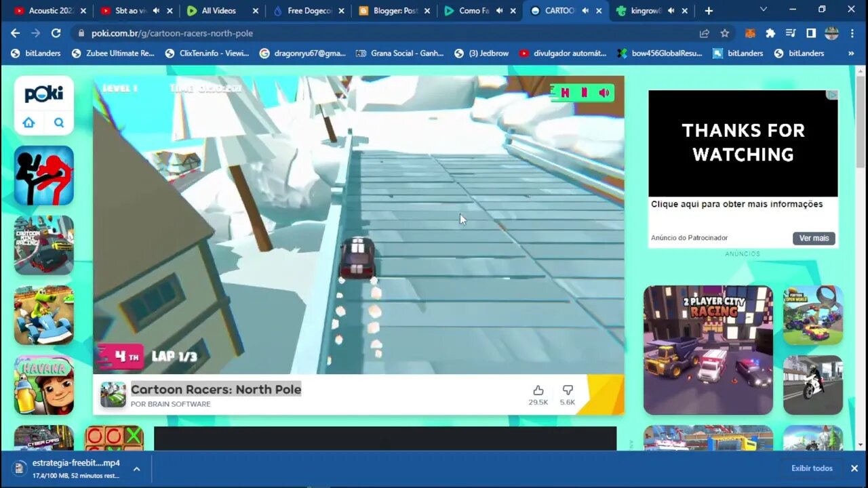Close the downloads bar

click(x=854, y=468)
